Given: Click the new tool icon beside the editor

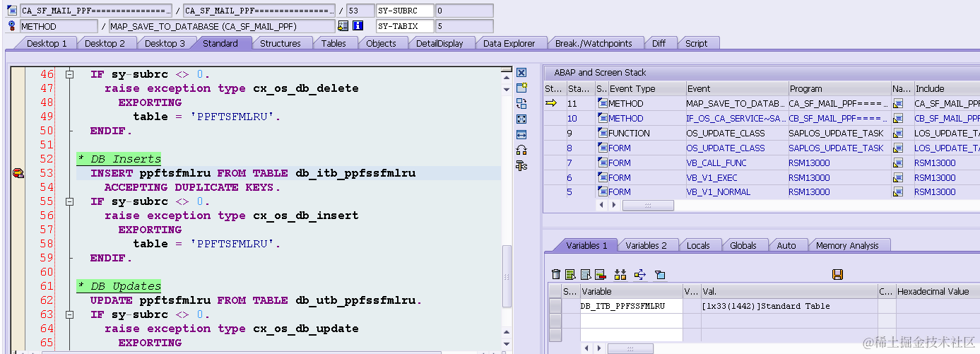Looking at the screenshot, I should pyautogui.click(x=521, y=88).
